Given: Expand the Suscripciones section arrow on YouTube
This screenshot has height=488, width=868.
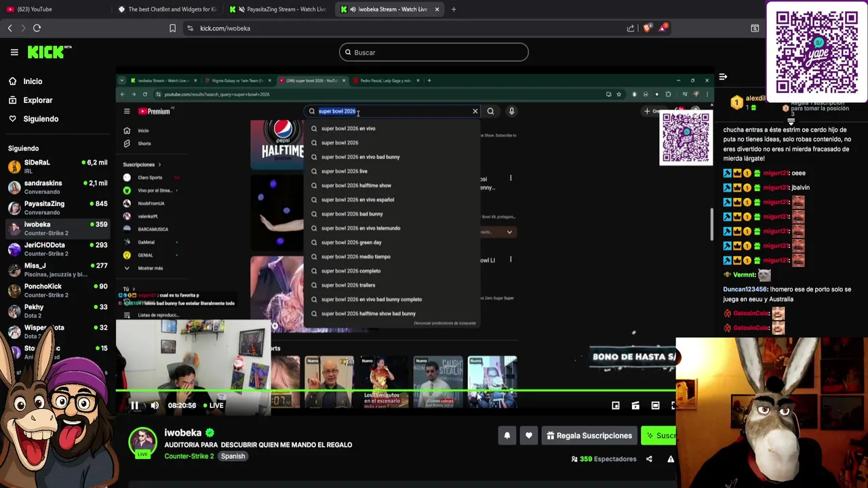Looking at the screenshot, I should pyautogui.click(x=159, y=165).
